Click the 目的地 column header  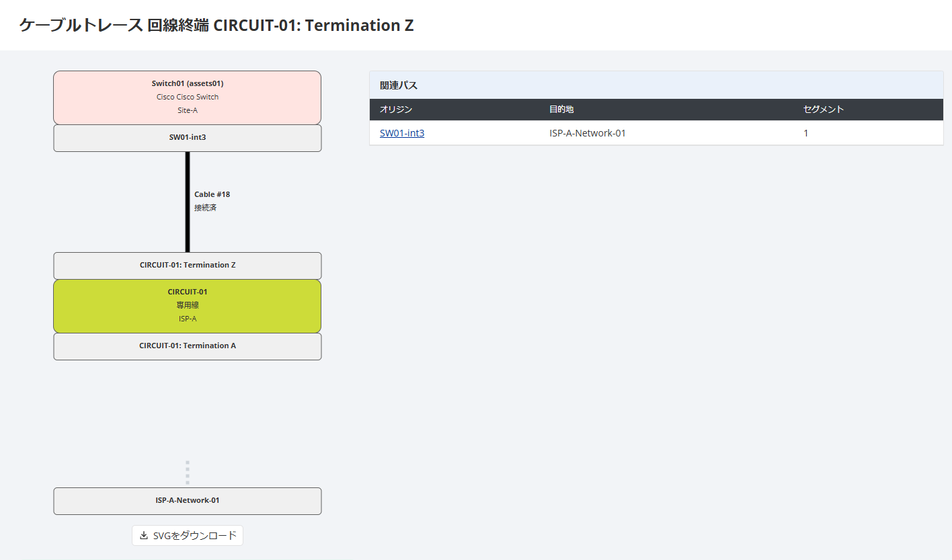click(x=561, y=110)
